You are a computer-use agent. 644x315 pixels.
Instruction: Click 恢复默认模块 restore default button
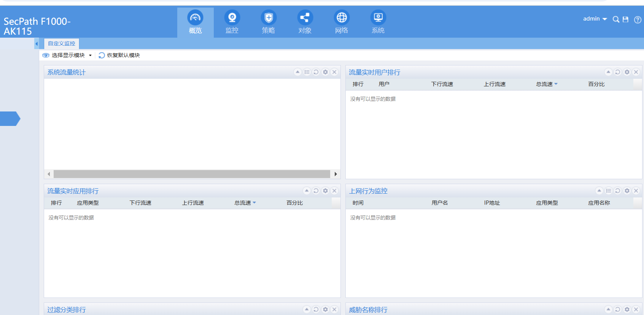pos(119,55)
